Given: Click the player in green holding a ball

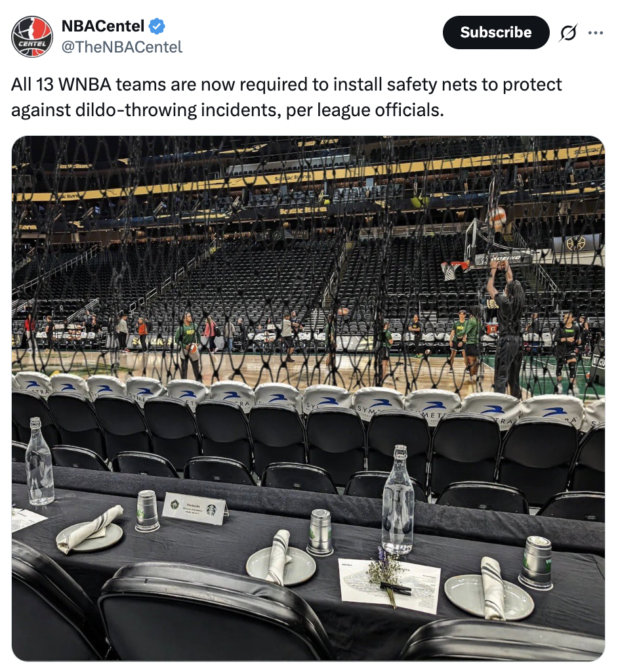Looking at the screenshot, I should [189, 343].
